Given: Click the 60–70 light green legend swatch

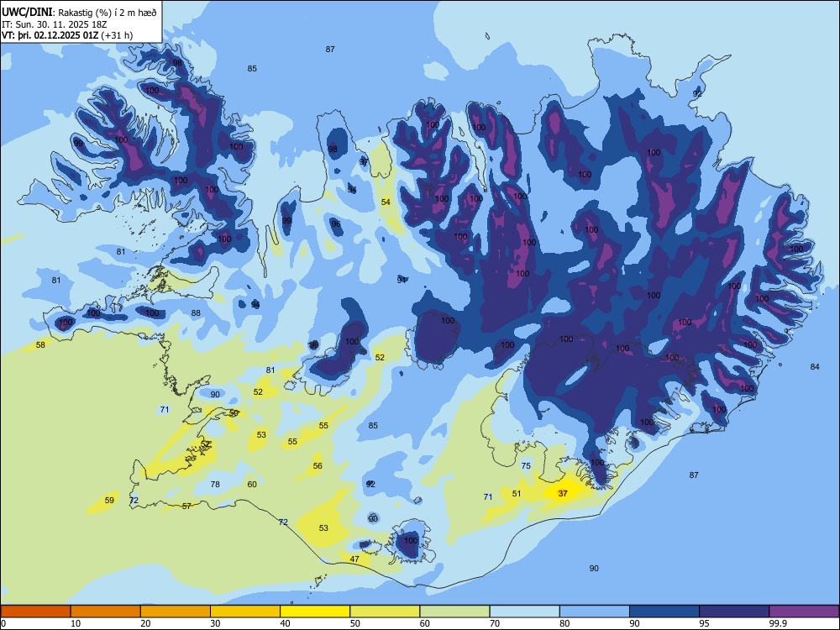Looking at the screenshot, I should (454, 612).
